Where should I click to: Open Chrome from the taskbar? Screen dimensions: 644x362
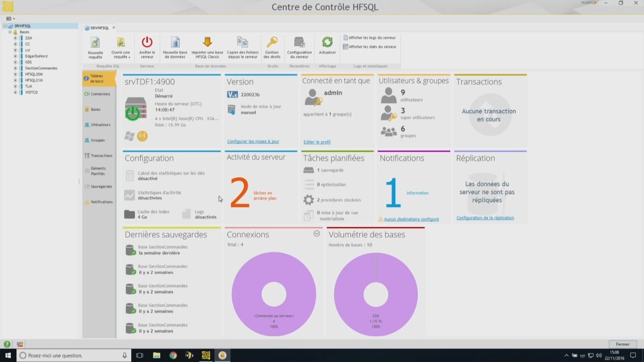(173, 355)
